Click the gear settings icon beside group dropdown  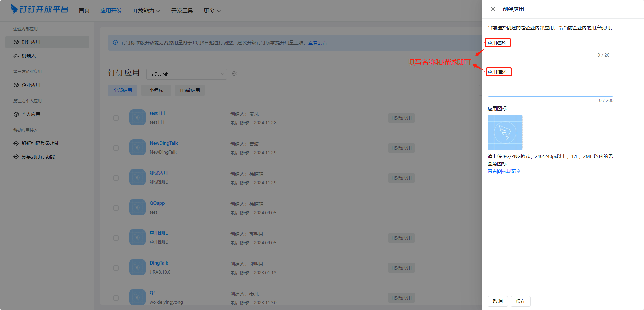click(x=234, y=74)
